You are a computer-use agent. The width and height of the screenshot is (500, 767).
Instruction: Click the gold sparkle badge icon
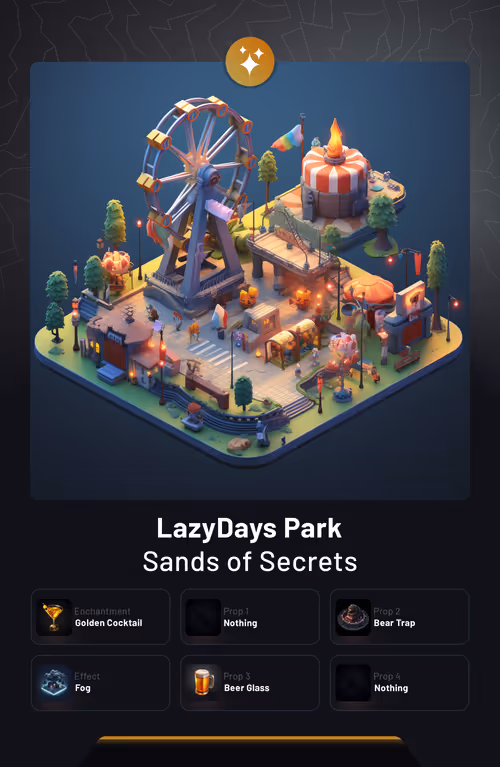click(x=250, y=62)
